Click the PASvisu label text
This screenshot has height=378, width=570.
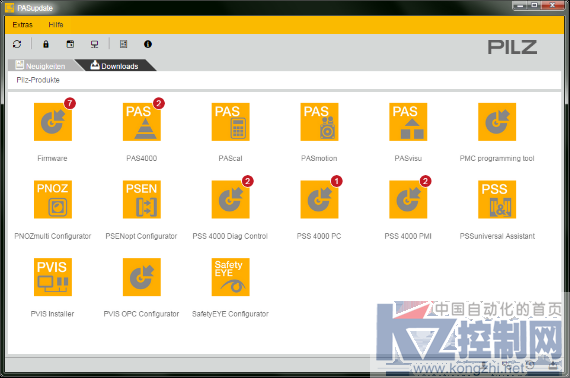408,158
